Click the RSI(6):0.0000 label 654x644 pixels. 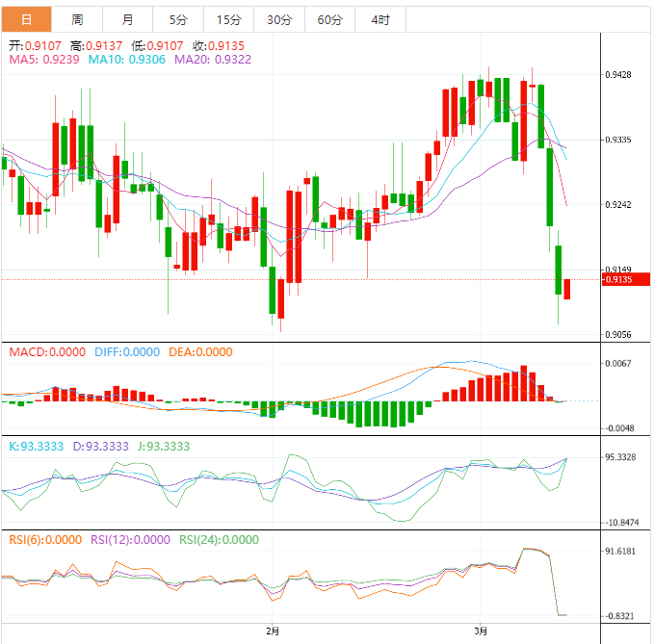tap(45, 540)
